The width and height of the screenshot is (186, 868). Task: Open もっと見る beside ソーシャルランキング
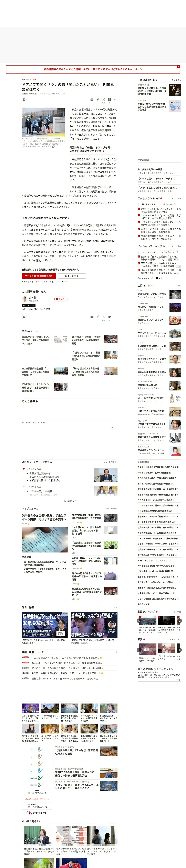[176, 246]
